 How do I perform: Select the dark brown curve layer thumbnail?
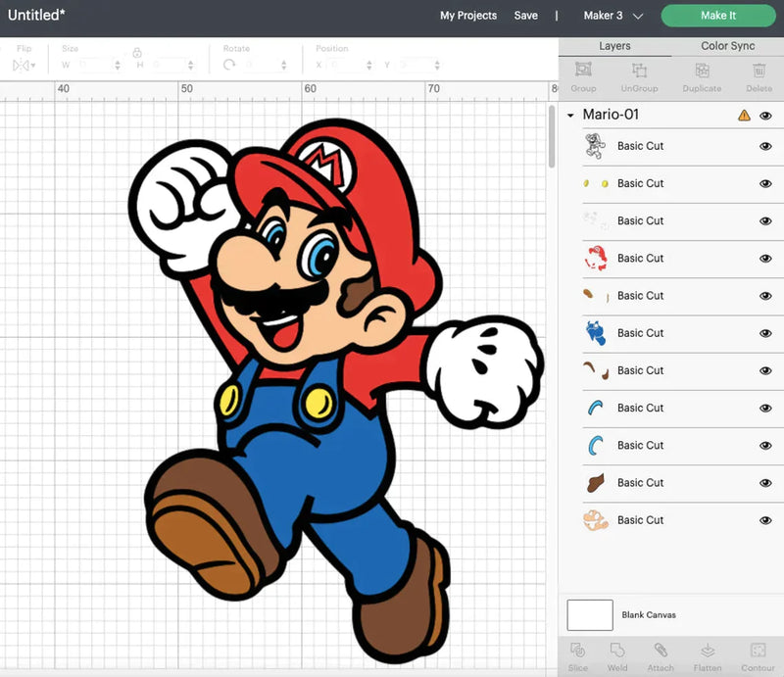(x=595, y=370)
